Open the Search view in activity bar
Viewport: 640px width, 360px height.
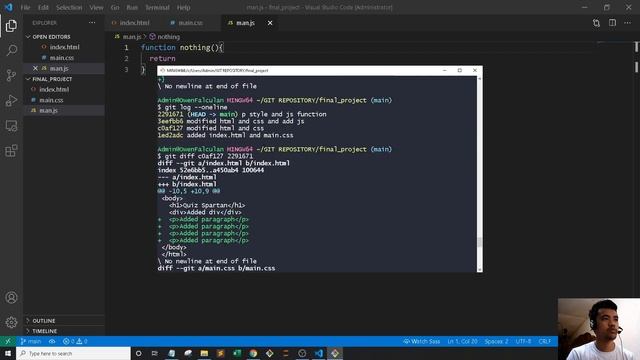[x=11, y=50]
